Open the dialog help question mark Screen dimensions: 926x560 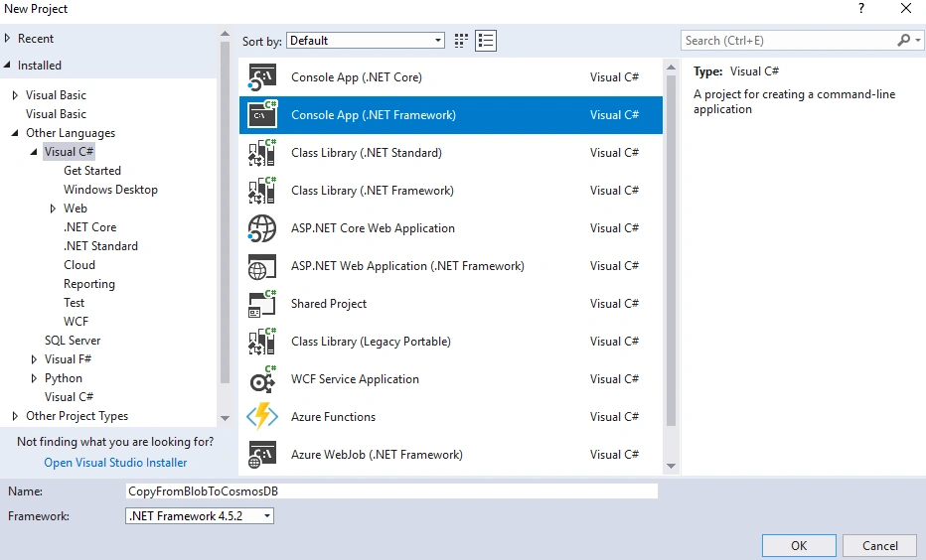tap(861, 8)
